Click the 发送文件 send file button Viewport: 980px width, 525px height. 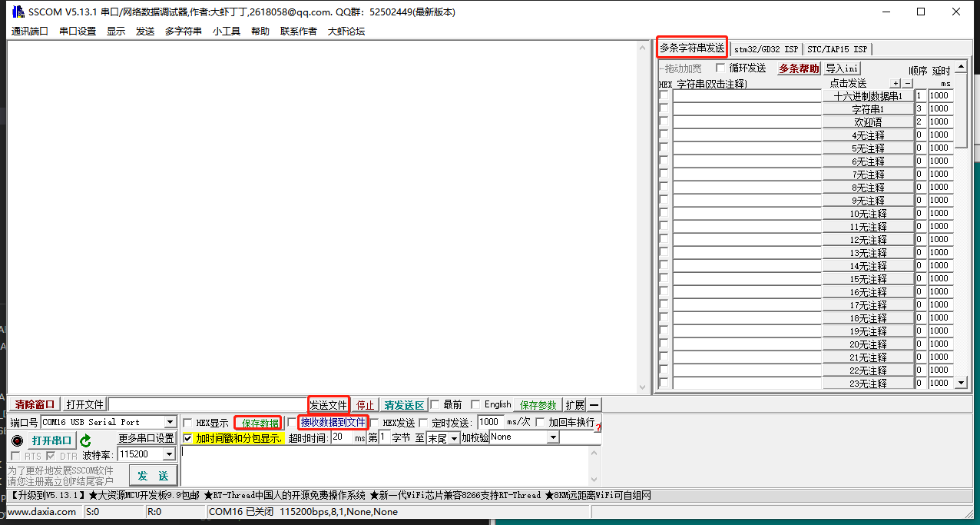(x=329, y=404)
